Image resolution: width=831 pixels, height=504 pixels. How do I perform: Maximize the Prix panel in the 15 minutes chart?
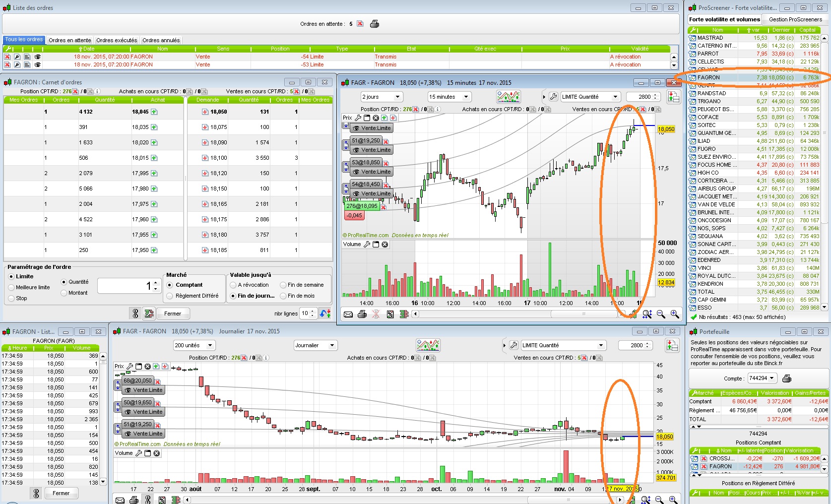367,118
